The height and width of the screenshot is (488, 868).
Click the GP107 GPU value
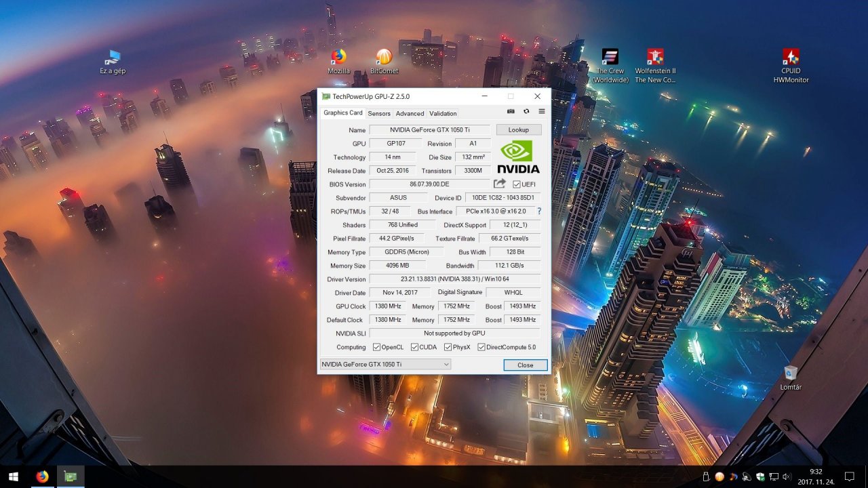pos(395,144)
